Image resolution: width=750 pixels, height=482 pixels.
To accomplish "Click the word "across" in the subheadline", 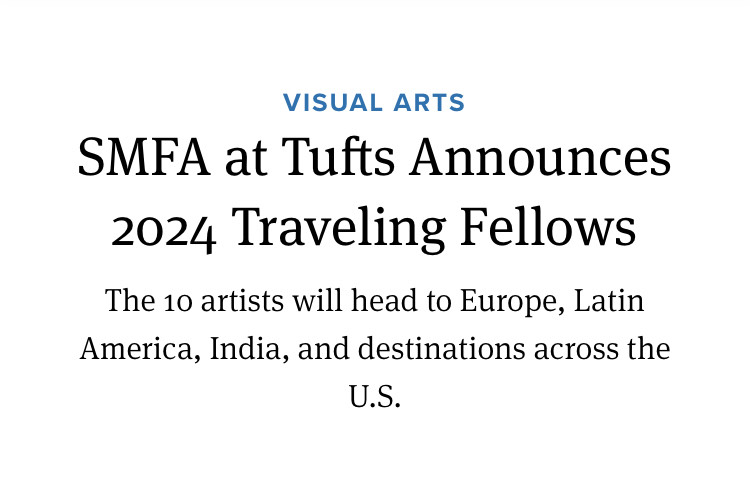I will pos(571,350).
